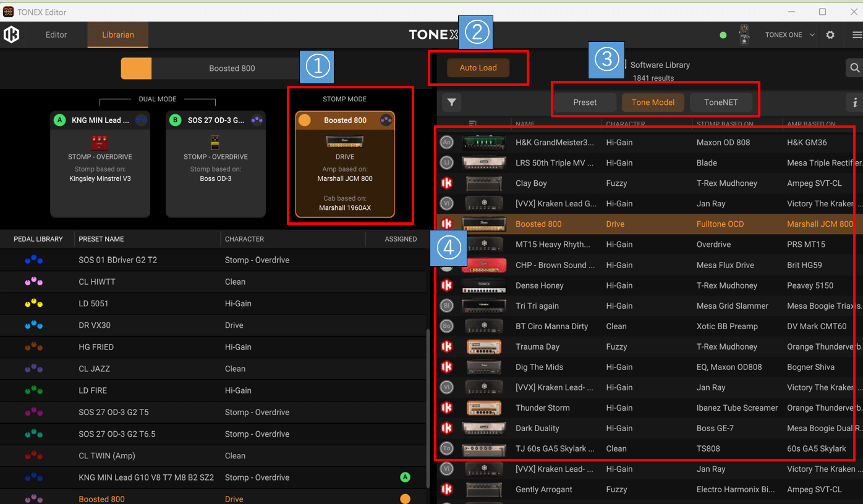The height and width of the screenshot is (504, 863).
Task: Click the user avatar on H&K GrandMeister row
Action: (x=446, y=143)
